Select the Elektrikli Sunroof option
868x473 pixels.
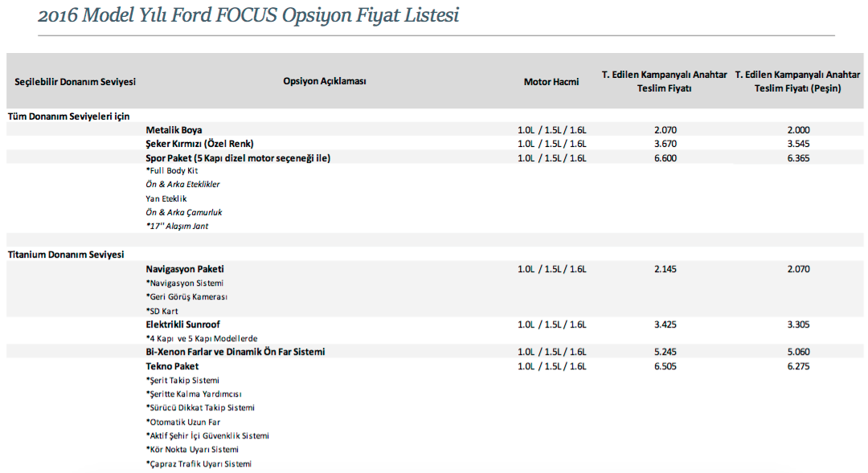(182, 324)
